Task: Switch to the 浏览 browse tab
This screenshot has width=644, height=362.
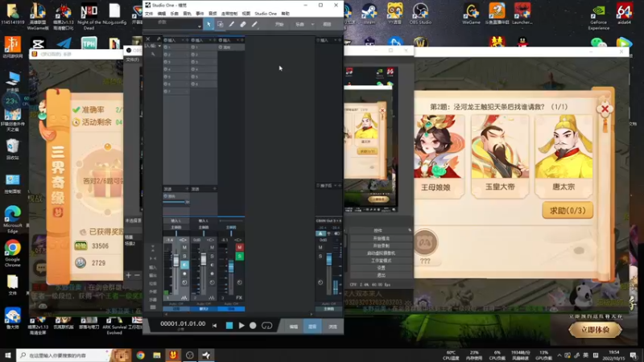Action: tap(332, 327)
